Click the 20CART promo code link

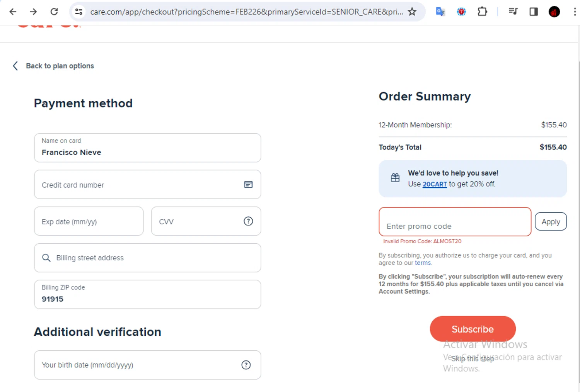435,184
